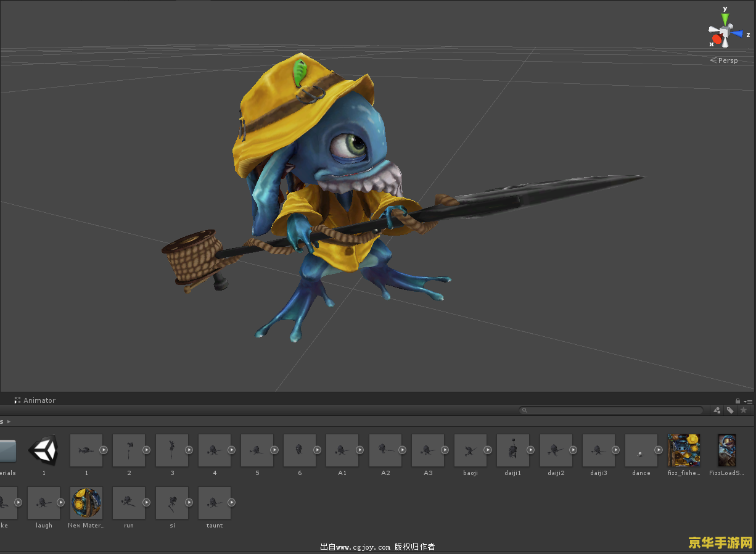Expand the A1 asset arrow
This screenshot has width=756, height=554.
360,450
